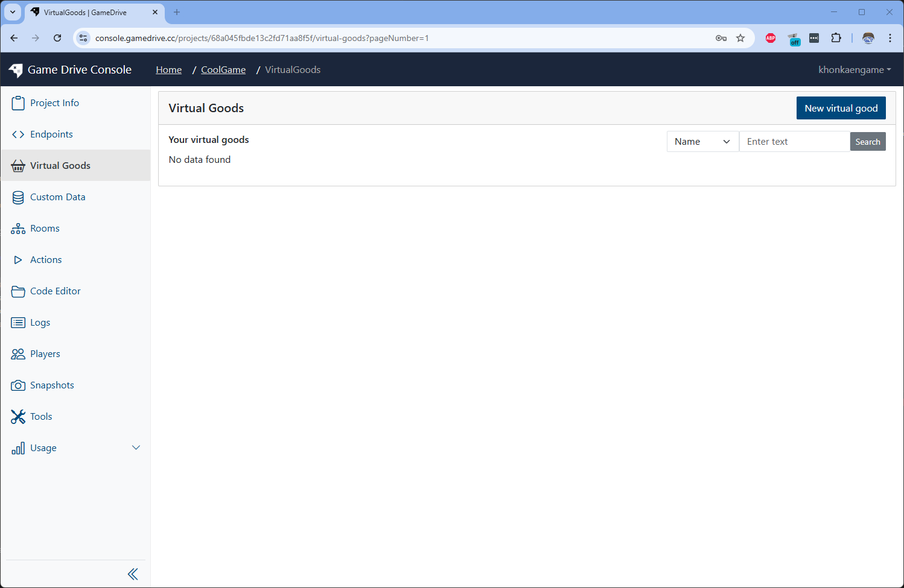Screen dimensions: 904x588
Task: Select Logs in the sidebar
Action: pyautogui.click(x=40, y=323)
